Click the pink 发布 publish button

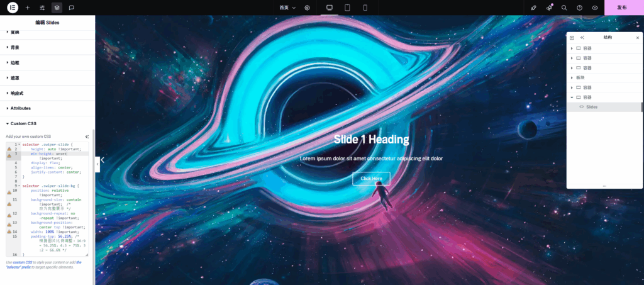[x=622, y=8]
